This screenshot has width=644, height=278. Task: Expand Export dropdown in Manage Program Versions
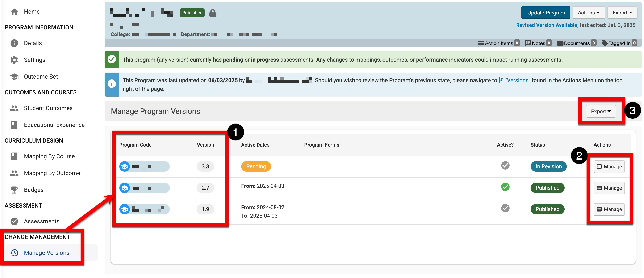coord(601,111)
